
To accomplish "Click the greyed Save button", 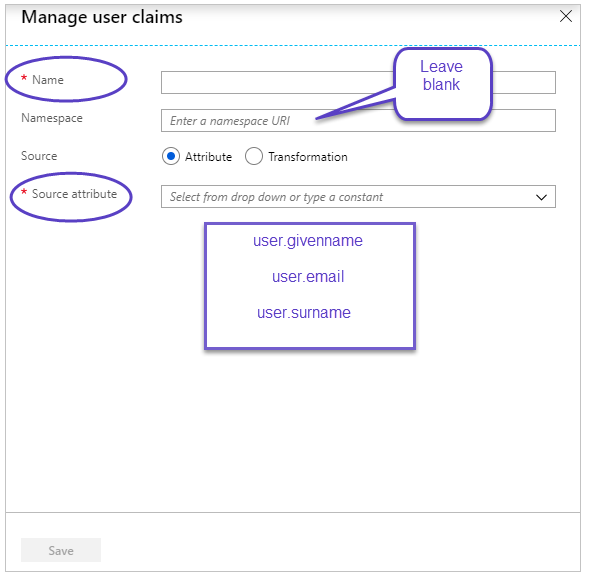I will (61, 550).
